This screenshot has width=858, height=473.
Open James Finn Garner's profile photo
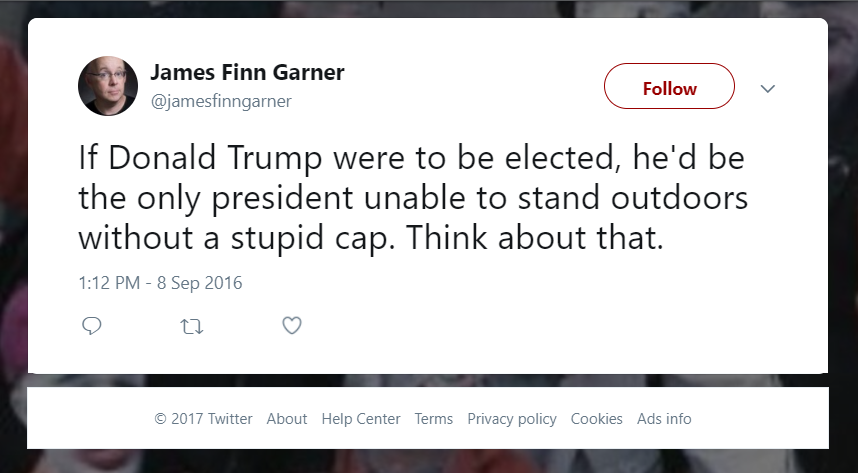[x=107, y=86]
